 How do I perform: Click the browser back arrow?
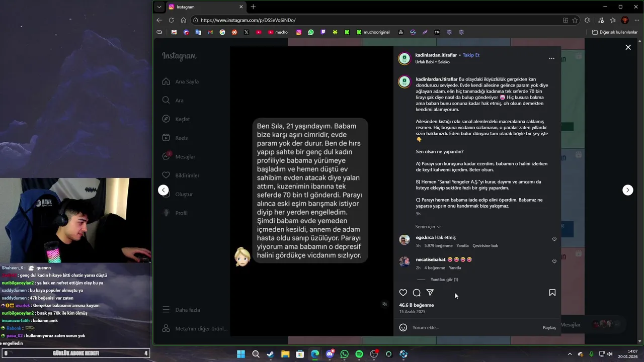159,20
